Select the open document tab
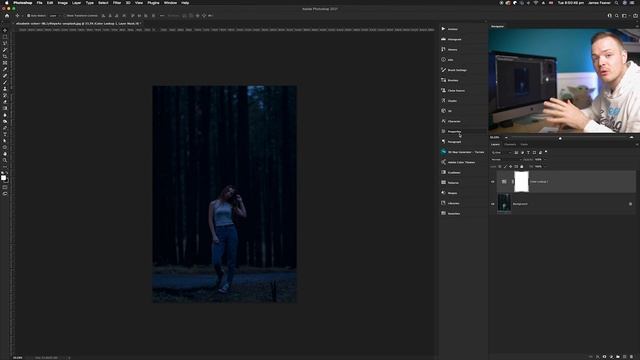 point(78,24)
